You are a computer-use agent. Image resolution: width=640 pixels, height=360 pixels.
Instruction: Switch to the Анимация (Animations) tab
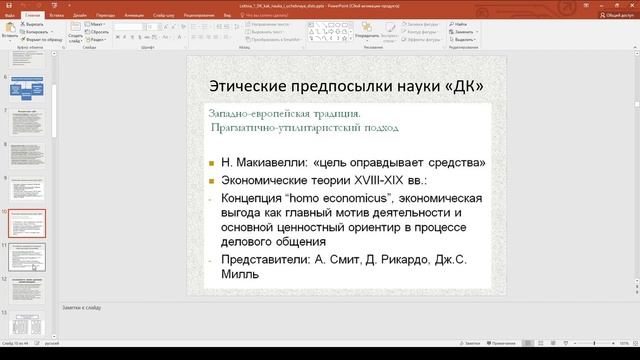point(134,15)
